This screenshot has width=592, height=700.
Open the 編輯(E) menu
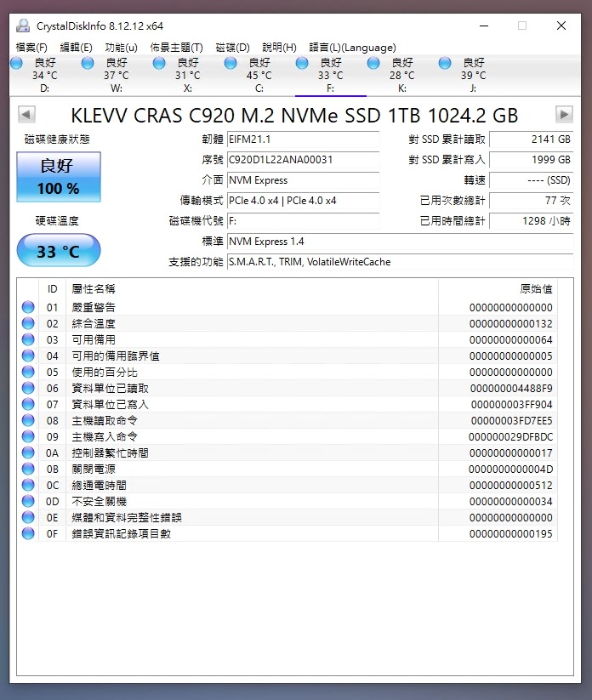click(x=76, y=48)
